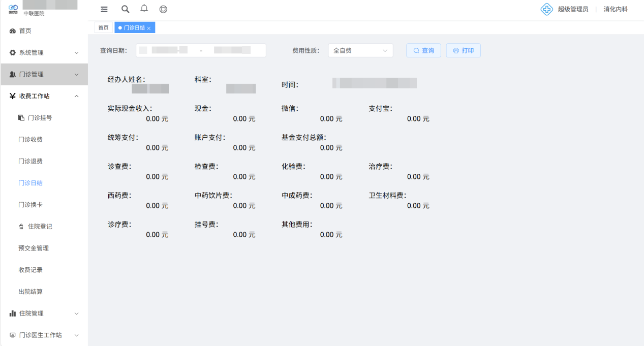Click the 实际现金收入 label
Viewport: 644px width, 346px height.
pyautogui.click(x=130, y=108)
